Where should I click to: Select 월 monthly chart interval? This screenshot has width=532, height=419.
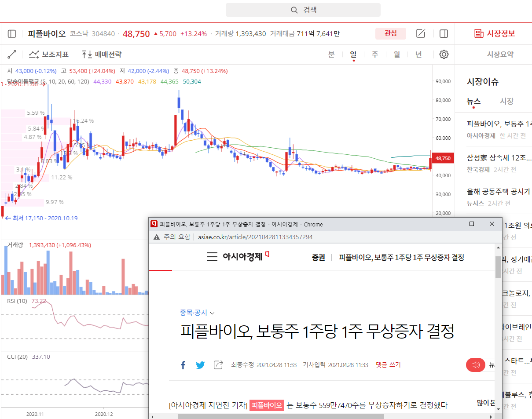tap(397, 55)
